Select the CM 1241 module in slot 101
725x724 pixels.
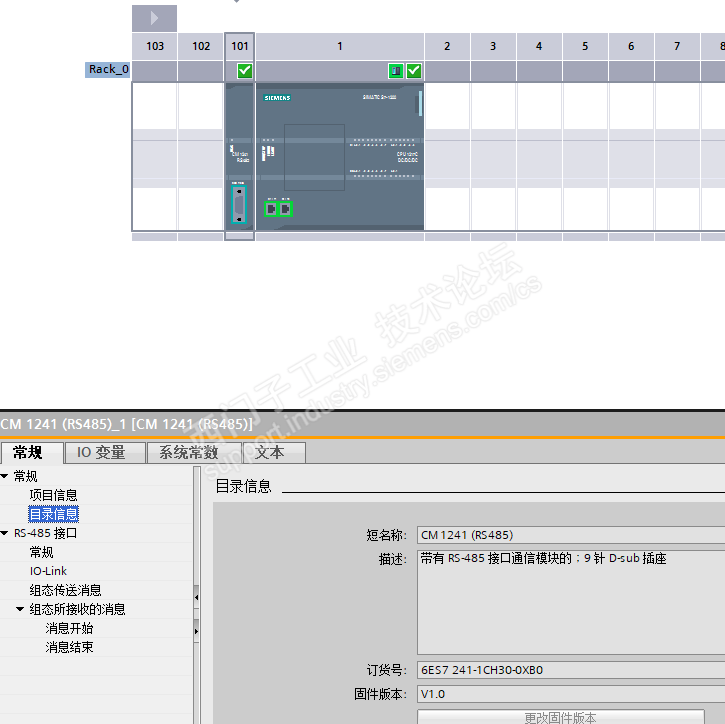pos(240,156)
